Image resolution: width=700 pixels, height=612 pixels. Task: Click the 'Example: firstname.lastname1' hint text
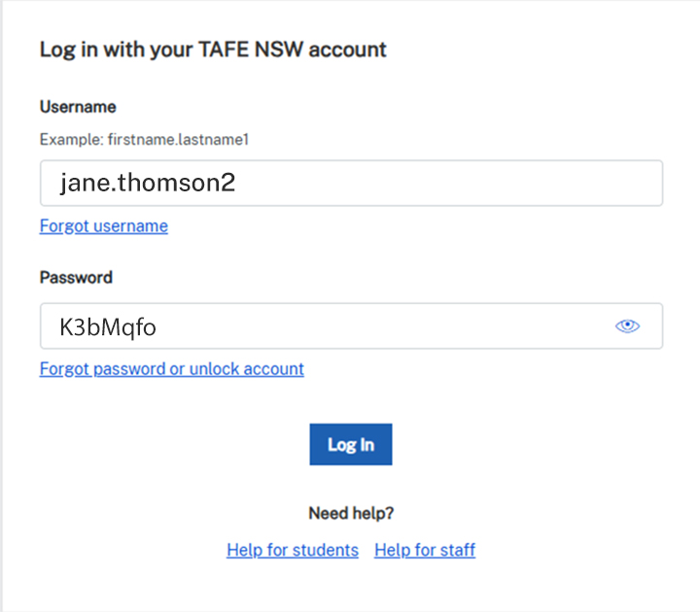coord(144,140)
